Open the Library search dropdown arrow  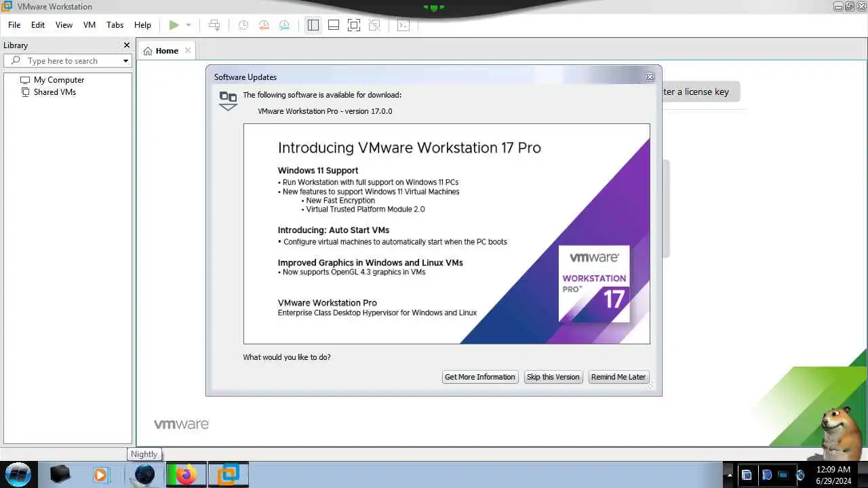(x=125, y=61)
